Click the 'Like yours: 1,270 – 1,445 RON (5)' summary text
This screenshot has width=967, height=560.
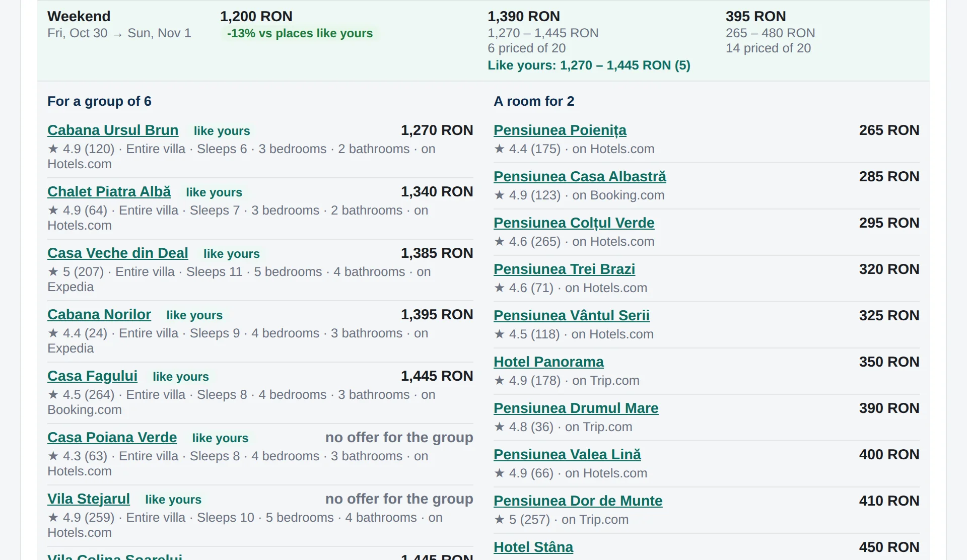pyautogui.click(x=589, y=65)
